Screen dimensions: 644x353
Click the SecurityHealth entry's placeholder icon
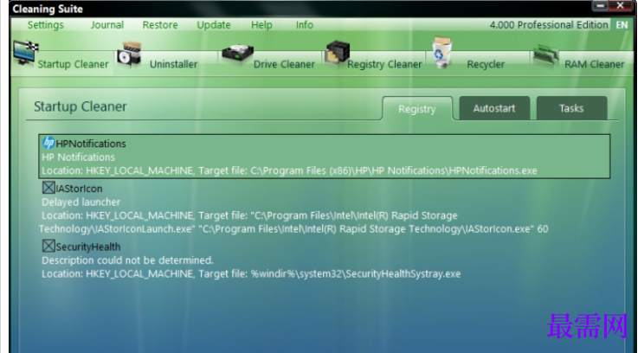(x=48, y=246)
